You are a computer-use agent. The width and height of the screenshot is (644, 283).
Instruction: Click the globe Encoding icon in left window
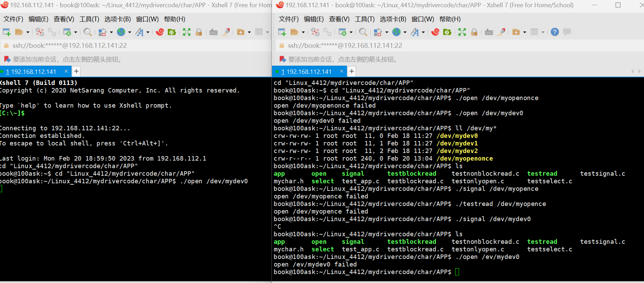(x=121, y=32)
